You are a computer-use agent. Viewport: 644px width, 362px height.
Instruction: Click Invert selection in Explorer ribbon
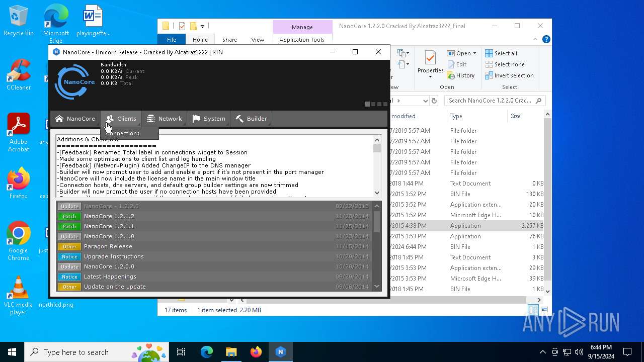tap(509, 75)
